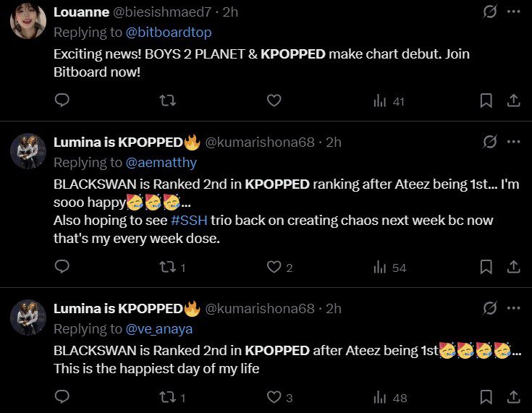Share Louanne's tweet
This screenshot has width=532, height=413.
pos(513,101)
